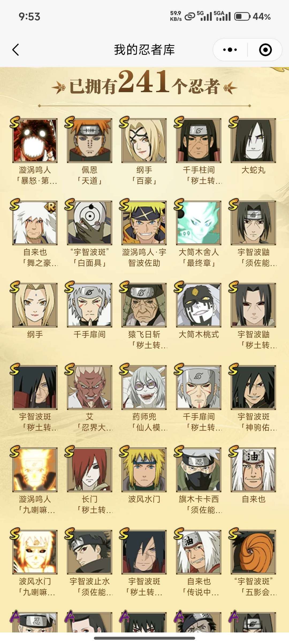This screenshot has width=289, height=644.
Task: Open “宇智波斑”「五影会谈」orange mask avatar
Action: point(253,552)
